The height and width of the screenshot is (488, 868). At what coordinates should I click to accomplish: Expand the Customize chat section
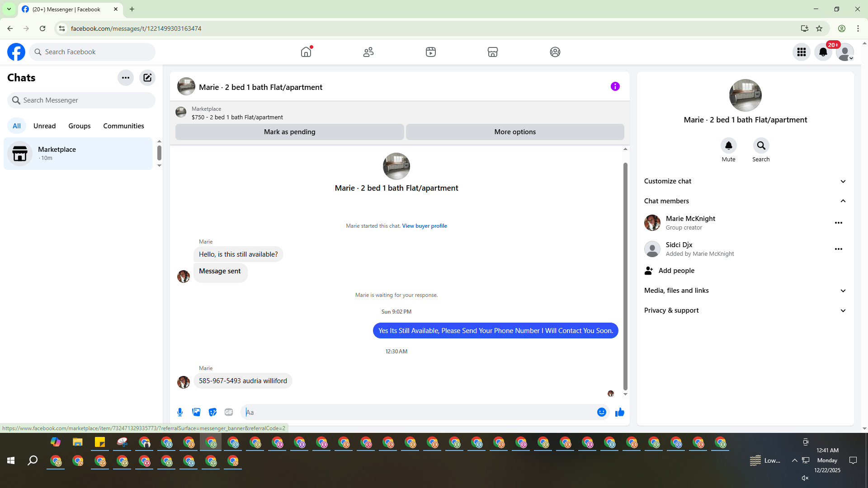[745, 181]
